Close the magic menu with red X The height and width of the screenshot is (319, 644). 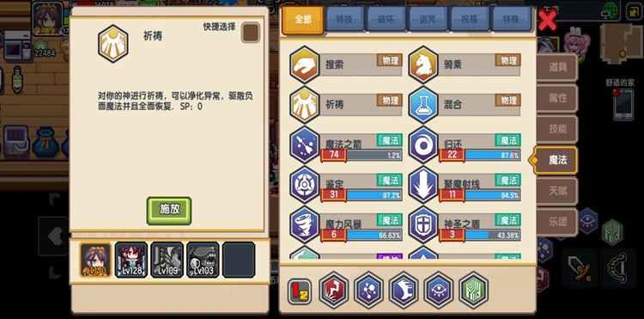pos(547,20)
